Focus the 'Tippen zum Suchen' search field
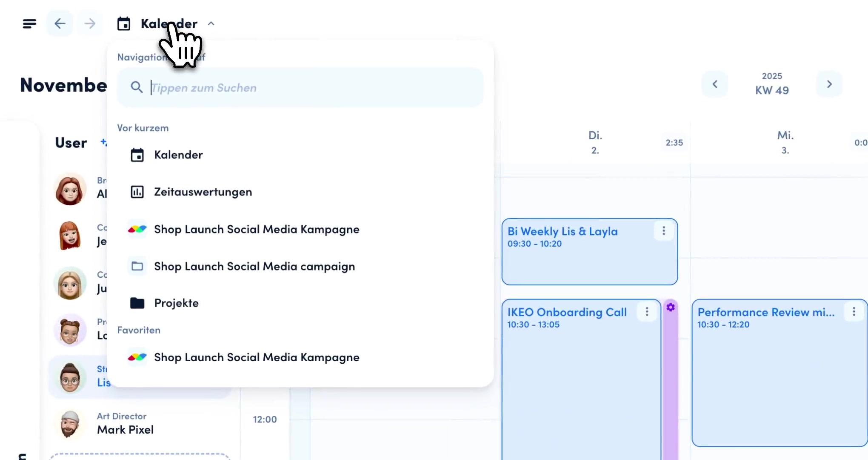 click(x=300, y=87)
